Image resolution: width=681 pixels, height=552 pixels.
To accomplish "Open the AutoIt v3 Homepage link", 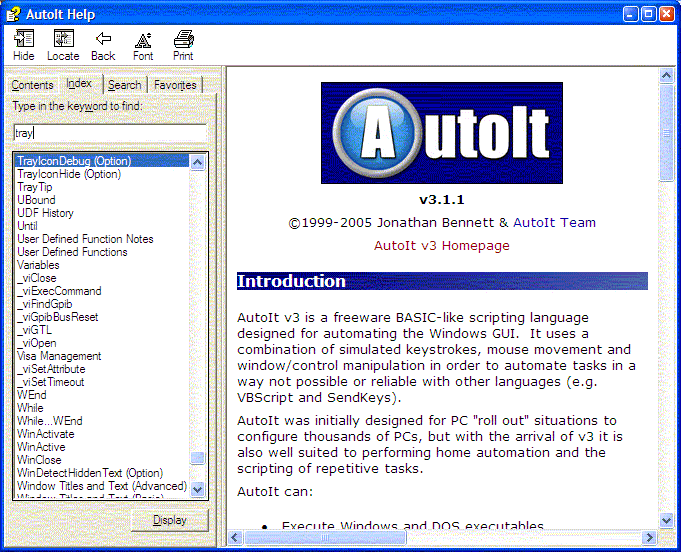I will click(x=441, y=245).
